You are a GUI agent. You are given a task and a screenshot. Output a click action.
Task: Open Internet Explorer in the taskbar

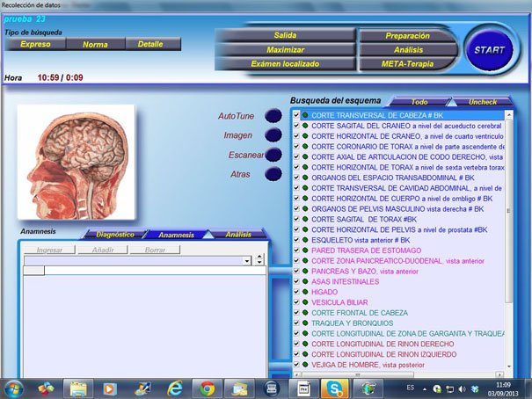click(x=174, y=388)
